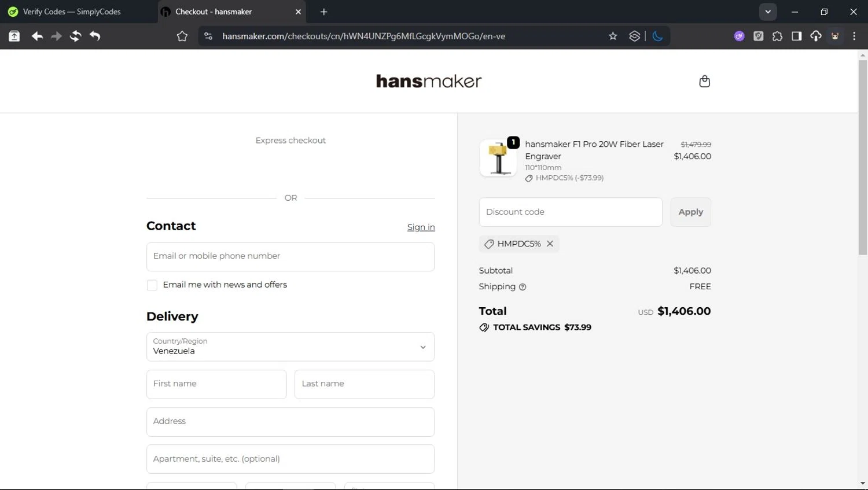Focus the Email or mobile phone number field
Viewport: 868px width, 490px height.
pyautogui.click(x=290, y=256)
